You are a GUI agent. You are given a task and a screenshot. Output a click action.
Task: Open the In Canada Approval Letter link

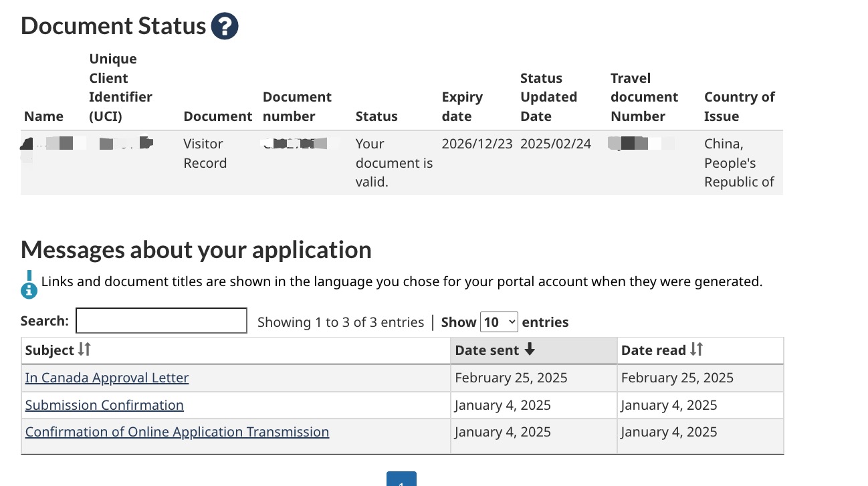click(x=107, y=378)
